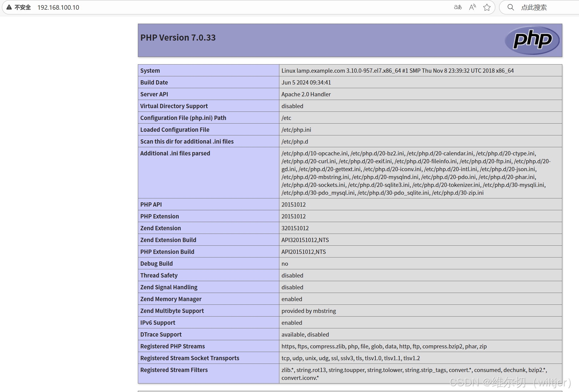Image resolution: width=579 pixels, height=392 pixels.
Task: Click the Additional .ini files parsed label
Action: tap(175, 153)
